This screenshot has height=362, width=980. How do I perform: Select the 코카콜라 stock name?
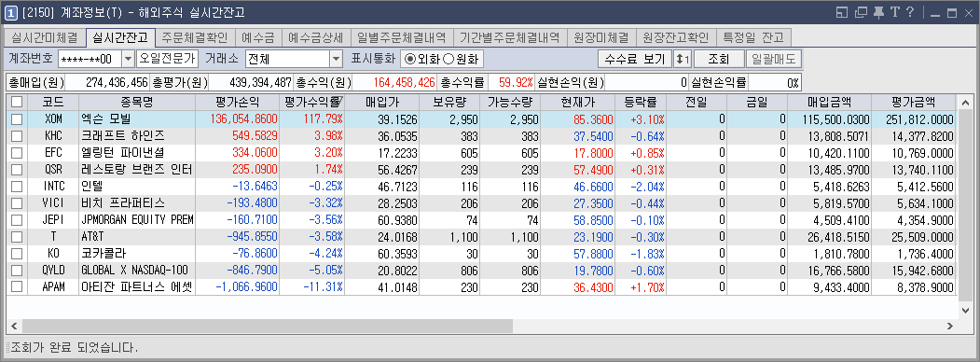[x=103, y=253]
